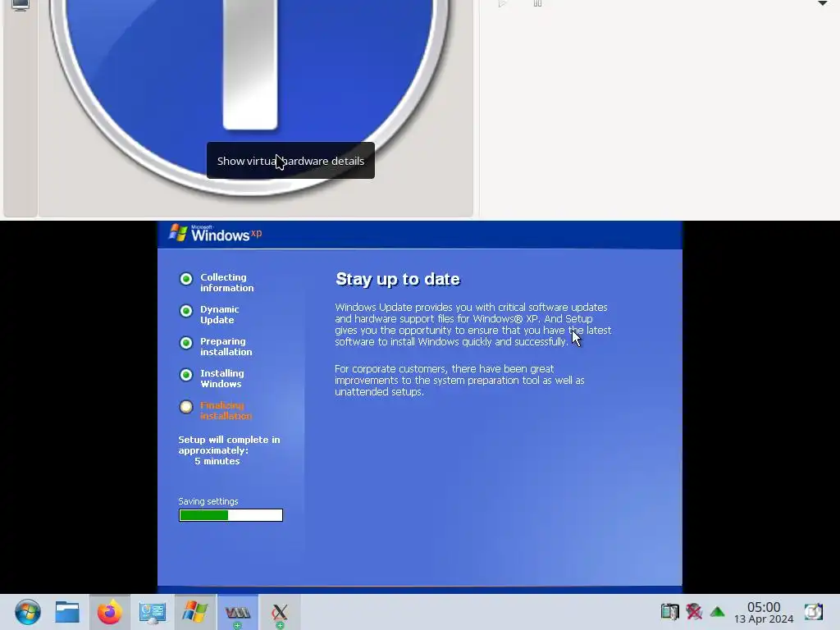Switch to the Windows flag taskbar entry
840x630 pixels.
click(x=194, y=612)
